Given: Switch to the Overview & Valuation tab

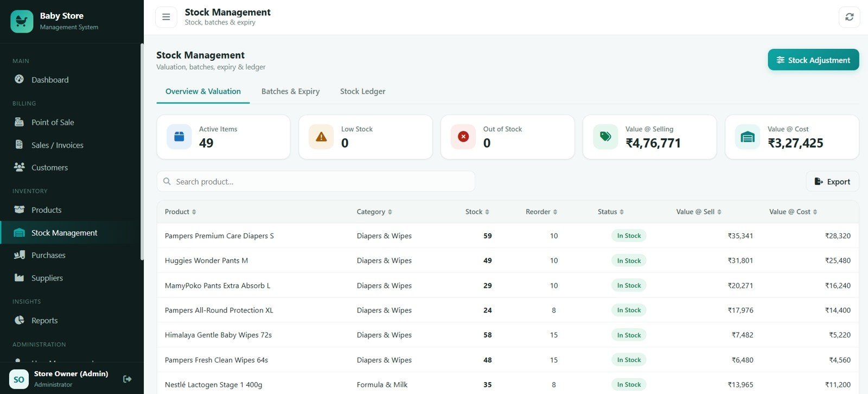Looking at the screenshot, I should 203,91.
